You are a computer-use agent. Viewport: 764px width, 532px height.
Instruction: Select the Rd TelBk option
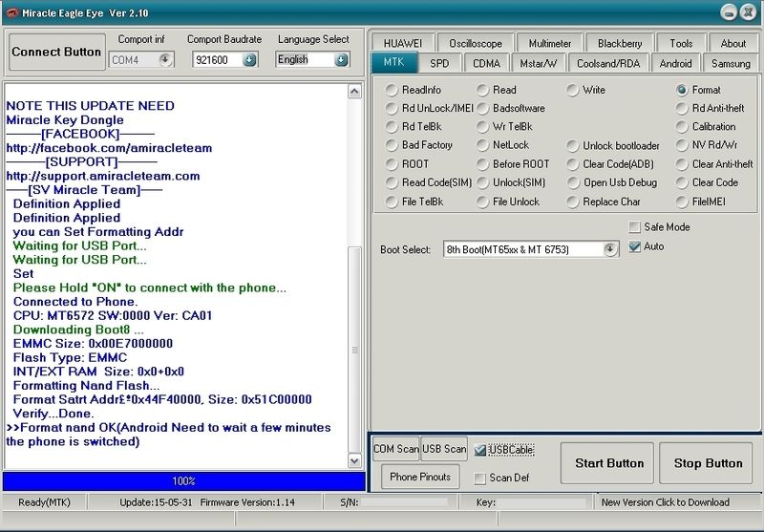pyautogui.click(x=414, y=127)
